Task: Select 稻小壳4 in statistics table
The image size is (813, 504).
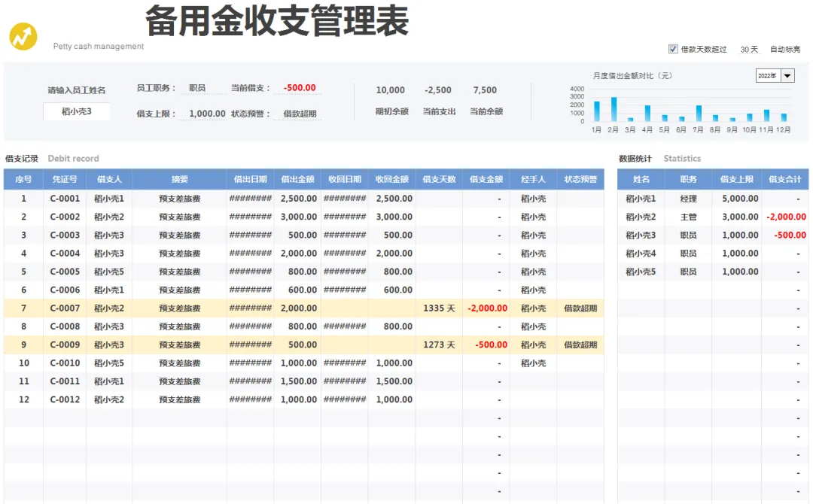Action: click(x=641, y=254)
